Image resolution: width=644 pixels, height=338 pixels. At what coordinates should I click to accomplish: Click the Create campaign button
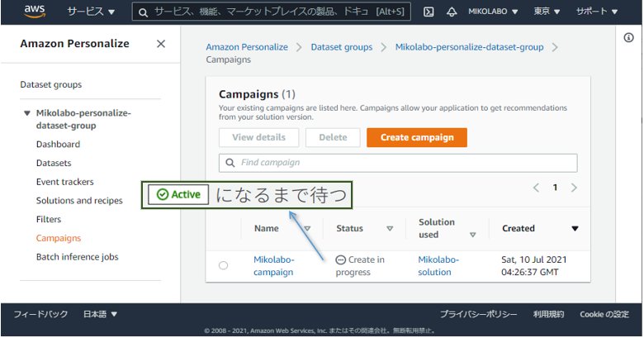[x=417, y=138]
